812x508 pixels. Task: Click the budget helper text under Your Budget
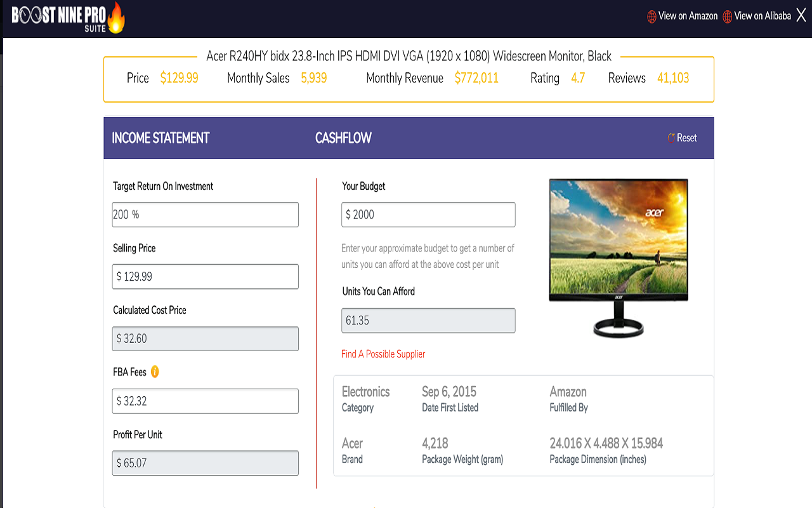click(x=428, y=256)
